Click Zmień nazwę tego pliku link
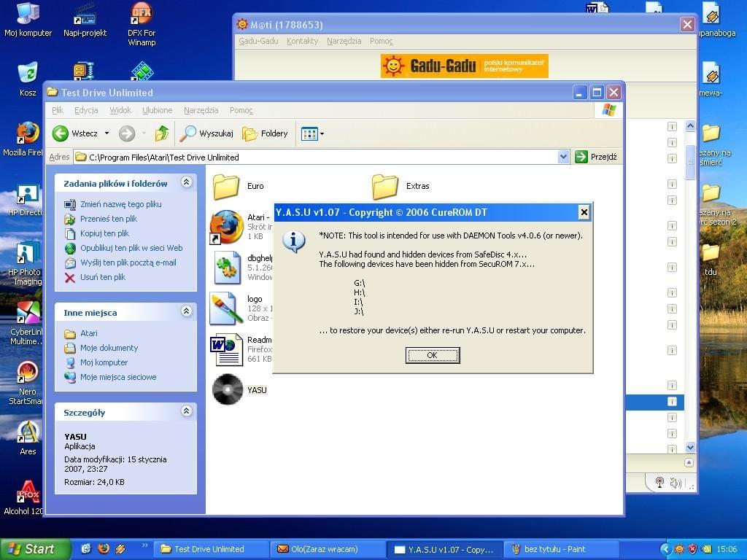Screen dimensions: 747x560 (121, 204)
